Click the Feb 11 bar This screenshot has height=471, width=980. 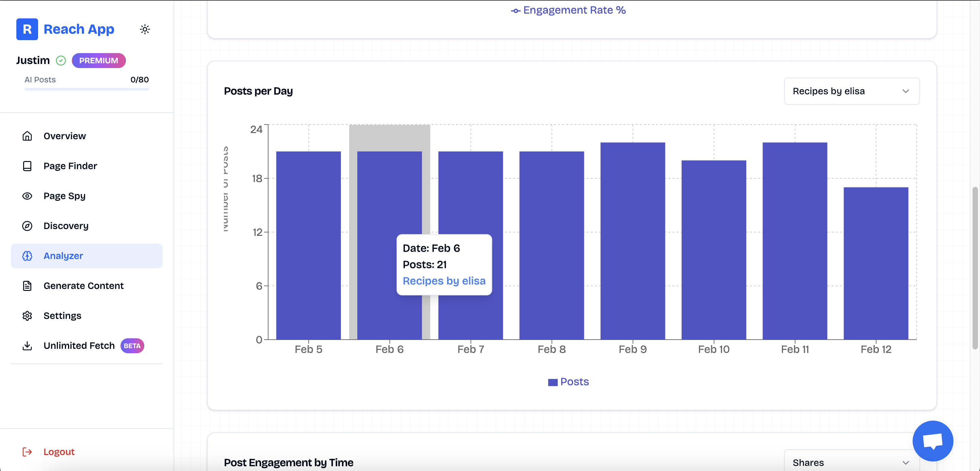(795, 241)
